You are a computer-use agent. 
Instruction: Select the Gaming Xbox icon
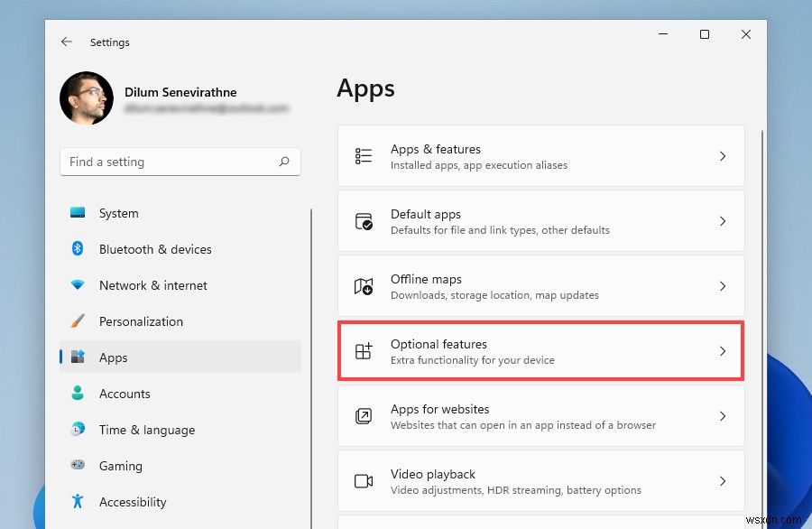coord(78,466)
